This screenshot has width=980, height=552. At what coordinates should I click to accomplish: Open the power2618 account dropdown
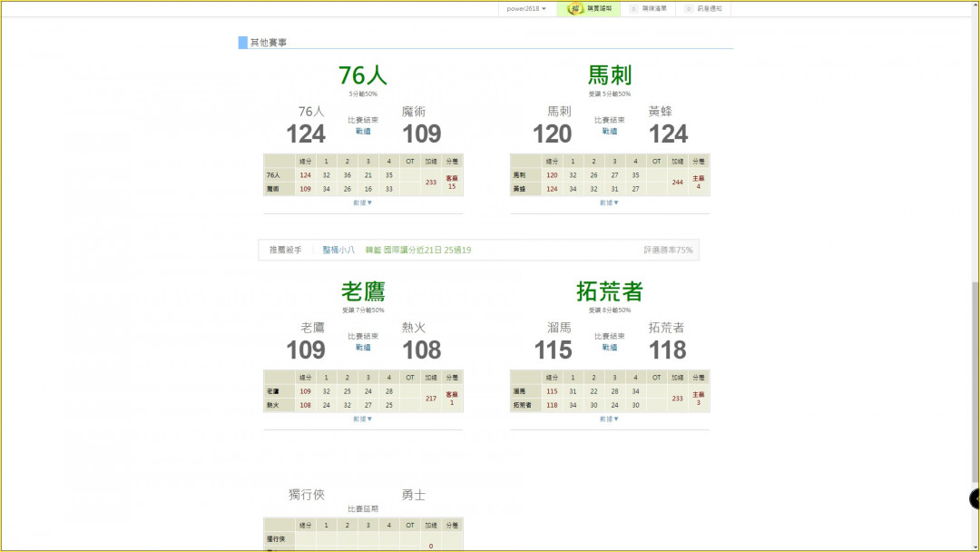[526, 9]
